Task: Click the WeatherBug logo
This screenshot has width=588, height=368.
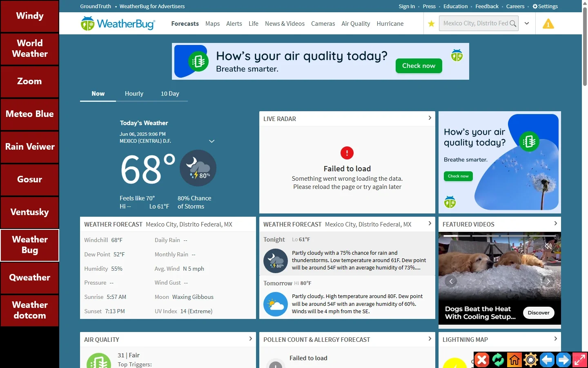Action: pyautogui.click(x=118, y=24)
